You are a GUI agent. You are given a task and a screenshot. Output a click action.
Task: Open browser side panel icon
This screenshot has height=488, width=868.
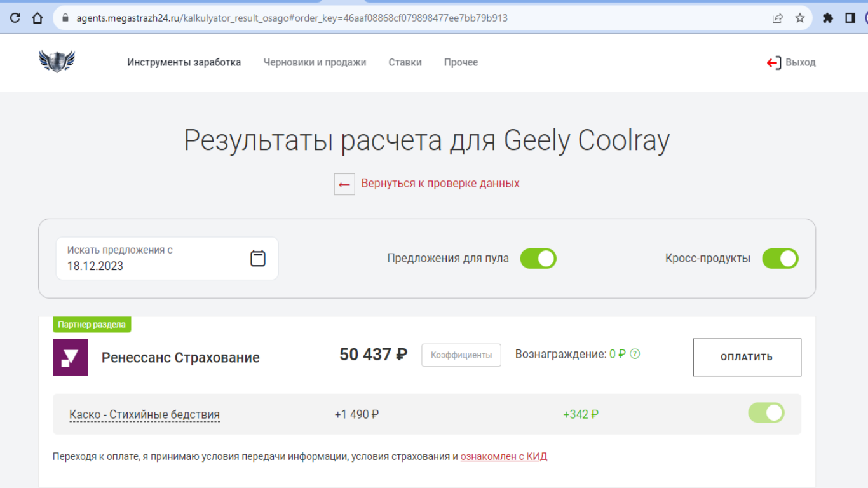click(850, 18)
